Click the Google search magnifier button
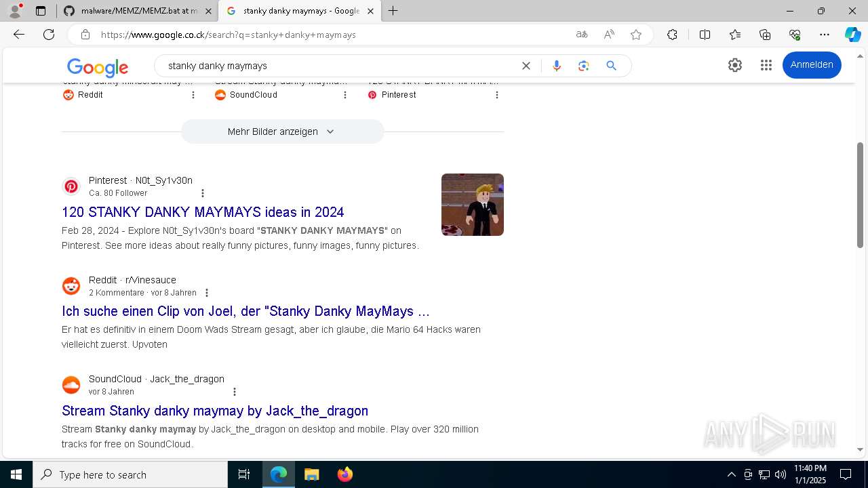Image resolution: width=868 pixels, height=488 pixels. point(611,66)
